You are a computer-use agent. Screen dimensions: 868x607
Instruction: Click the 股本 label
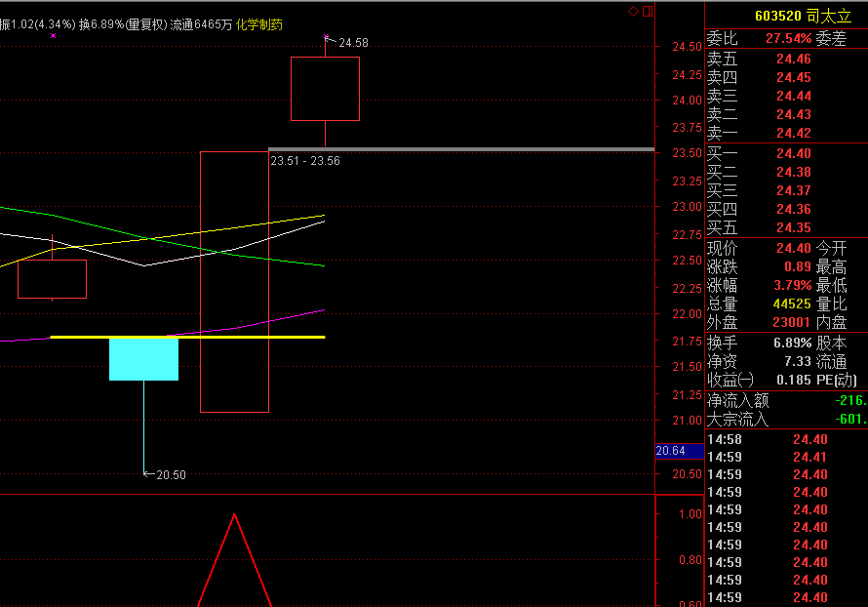point(832,343)
